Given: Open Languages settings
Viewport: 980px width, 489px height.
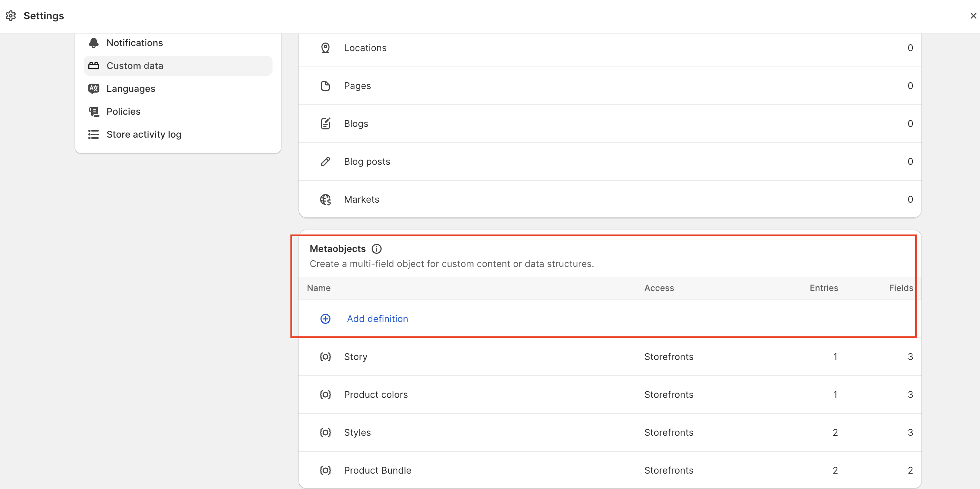Looking at the screenshot, I should click(131, 89).
